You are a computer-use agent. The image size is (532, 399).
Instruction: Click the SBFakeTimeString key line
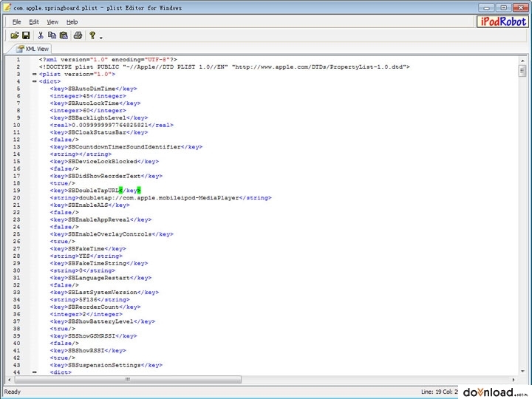coord(99,263)
